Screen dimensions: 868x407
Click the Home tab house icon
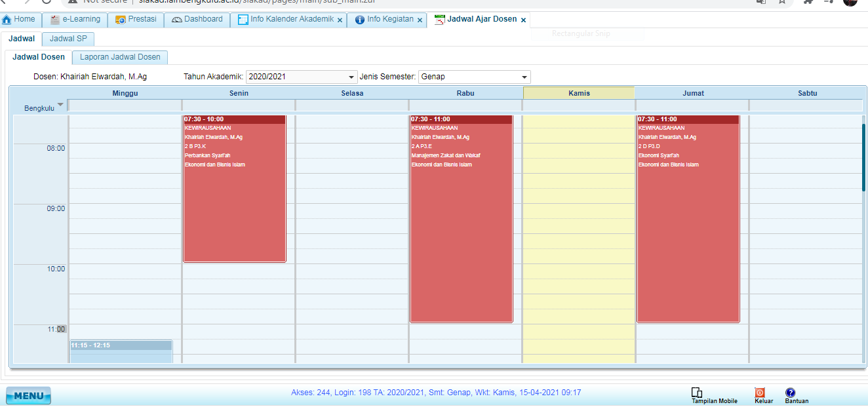pyautogui.click(x=7, y=20)
